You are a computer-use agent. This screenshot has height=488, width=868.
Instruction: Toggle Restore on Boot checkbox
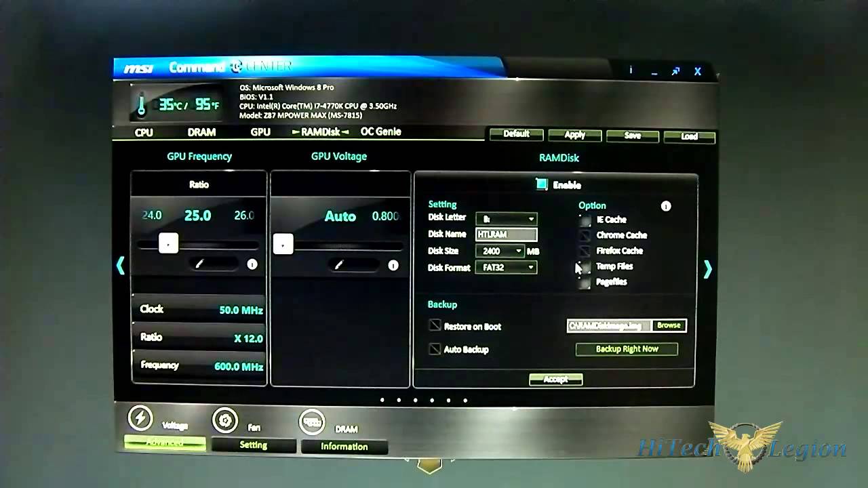tap(435, 325)
